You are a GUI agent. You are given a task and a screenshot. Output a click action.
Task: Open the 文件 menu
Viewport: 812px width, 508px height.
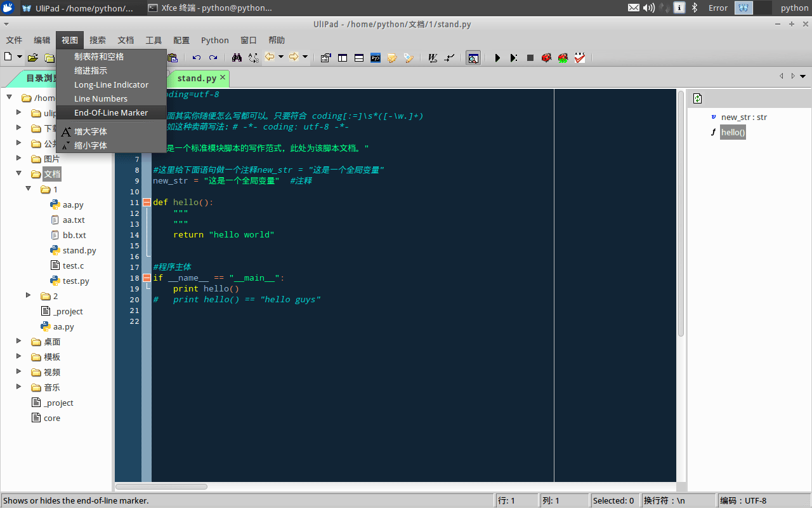click(x=14, y=40)
